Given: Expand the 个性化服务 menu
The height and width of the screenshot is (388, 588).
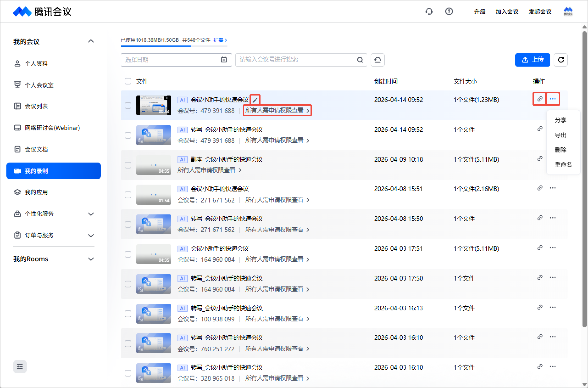Looking at the screenshot, I should (91, 214).
